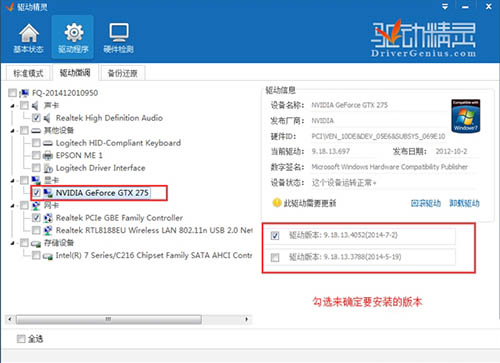Click the storage icon beside 存储设备
500x363 pixels.
(36, 243)
